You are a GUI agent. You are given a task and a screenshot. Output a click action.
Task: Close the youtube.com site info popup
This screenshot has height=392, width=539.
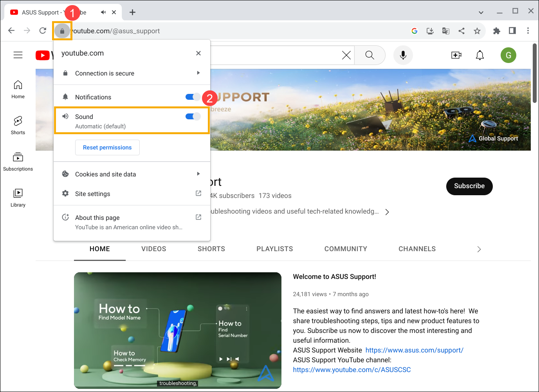198,53
